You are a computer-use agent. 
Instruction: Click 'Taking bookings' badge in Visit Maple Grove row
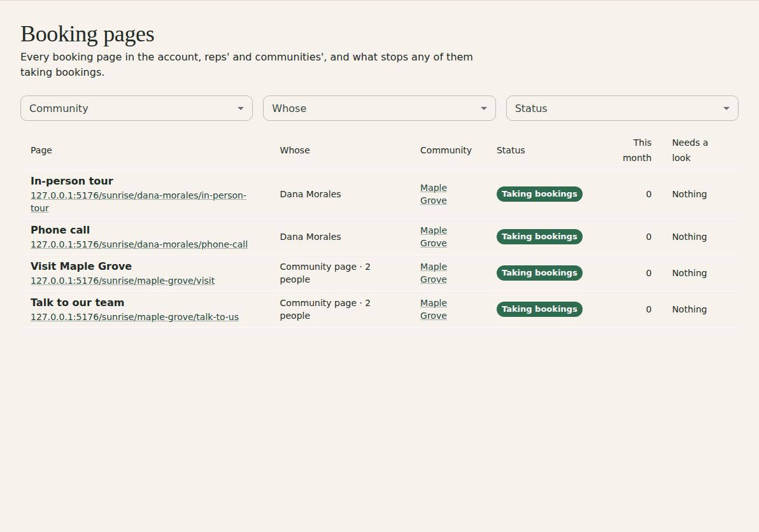click(x=539, y=273)
